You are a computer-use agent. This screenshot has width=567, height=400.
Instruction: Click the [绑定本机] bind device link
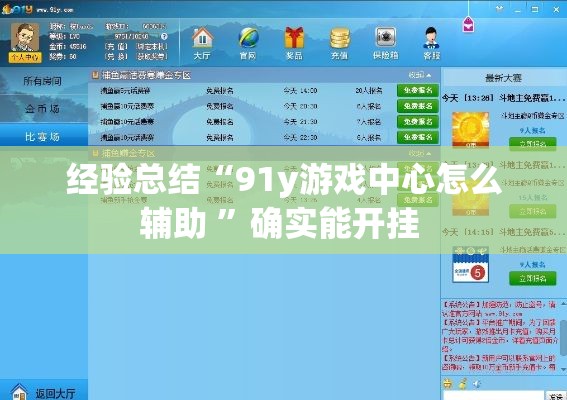[x=151, y=47]
